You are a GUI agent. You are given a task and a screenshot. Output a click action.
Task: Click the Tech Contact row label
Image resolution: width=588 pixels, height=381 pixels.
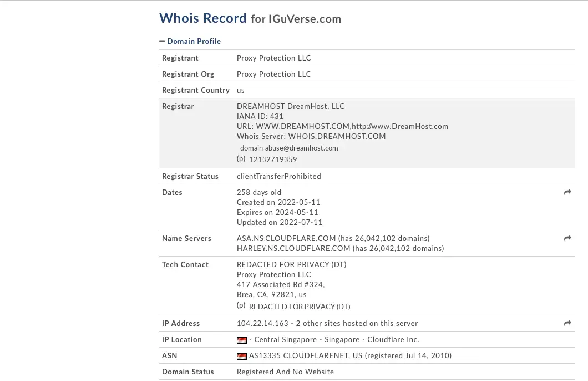(185, 264)
